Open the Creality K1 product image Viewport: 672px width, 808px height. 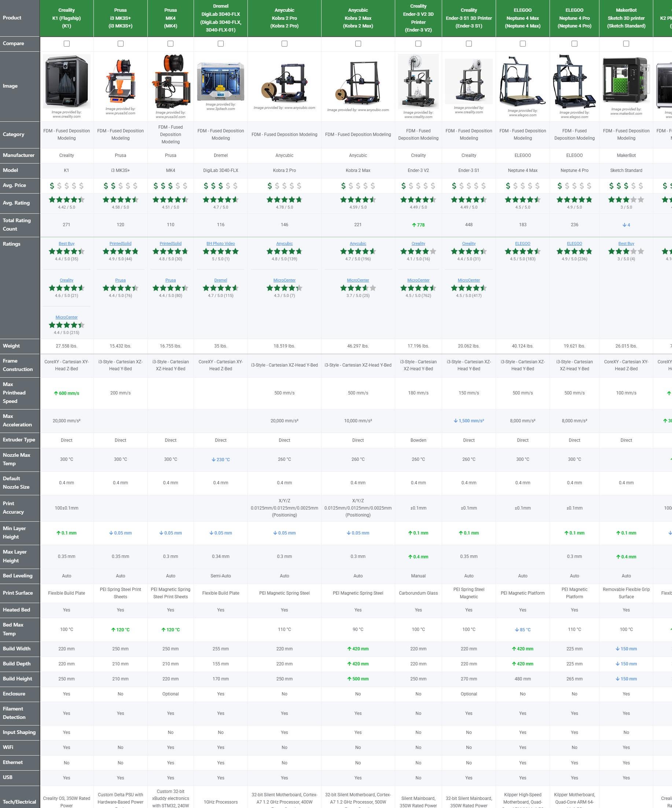tap(67, 81)
